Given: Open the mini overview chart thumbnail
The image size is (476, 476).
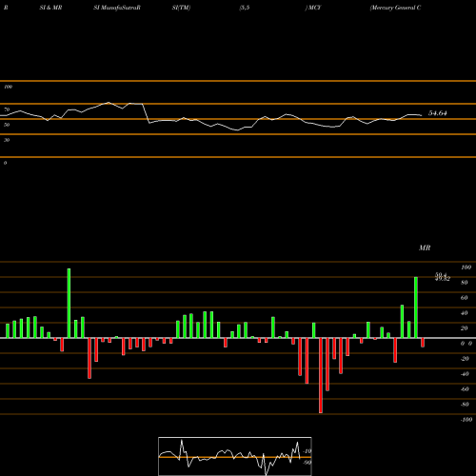Looking at the screenshot, I should [235, 456].
